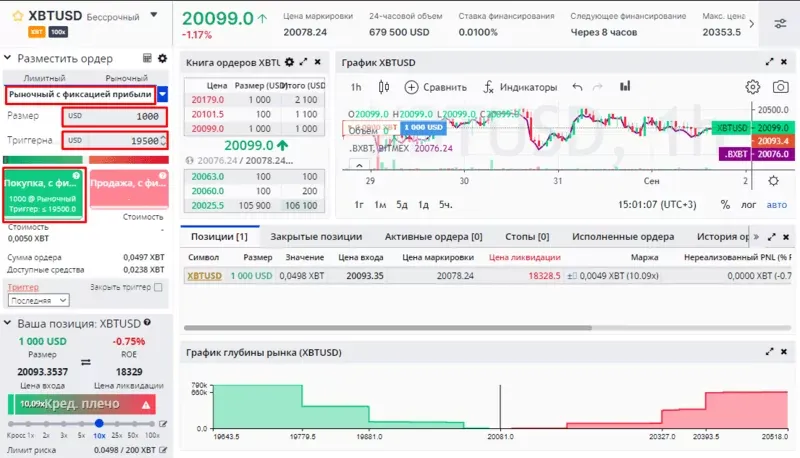
Task: Click the green Покупка buy button
Action: pos(43,195)
